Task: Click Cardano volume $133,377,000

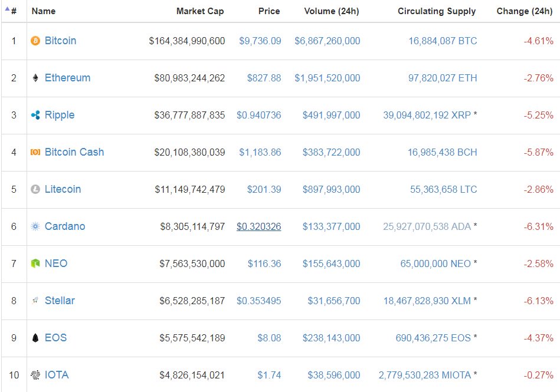Action: pos(332,226)
